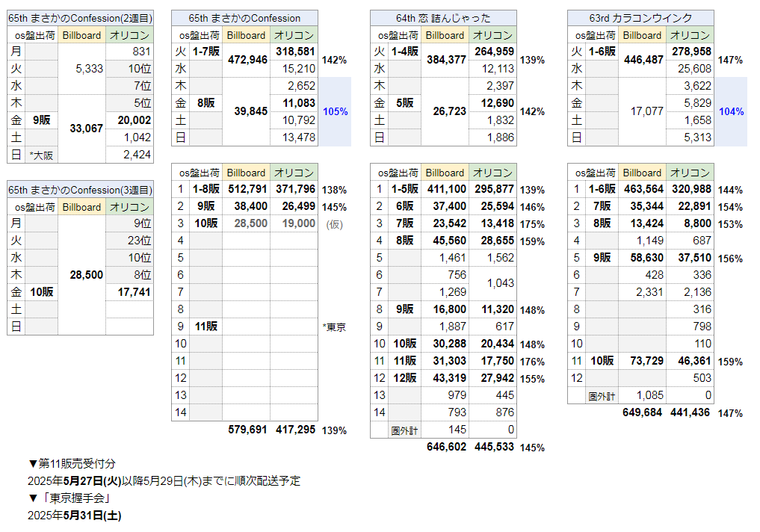Select the Billboard value 16,800
Screen dimensions: 760x532
click(449, 309)
